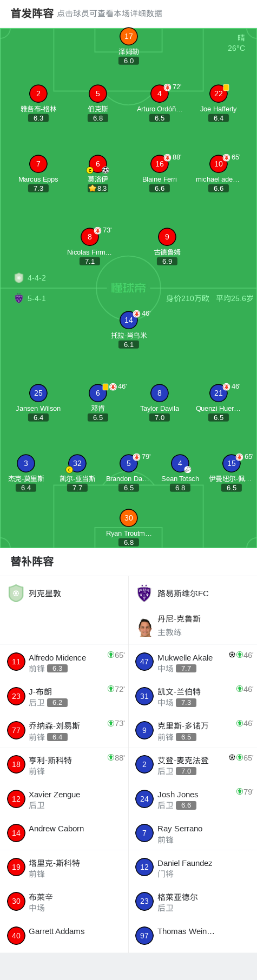Tap the 4-4-2 formation label

click(x=37, y=278)
